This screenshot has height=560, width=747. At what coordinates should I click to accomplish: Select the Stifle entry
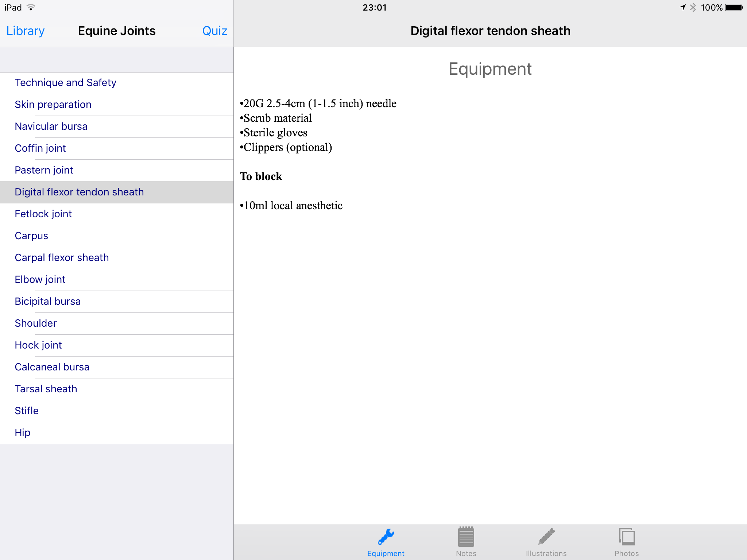pyautogui.click(x=117, y=411)
